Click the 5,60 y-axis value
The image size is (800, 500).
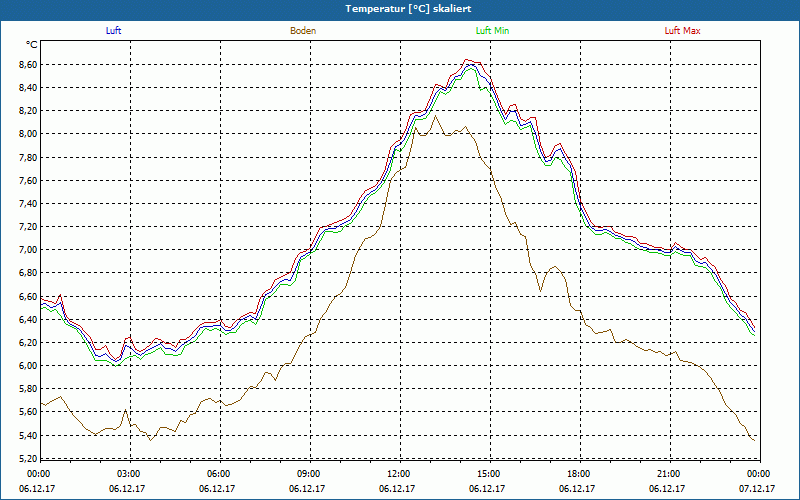pyautogui.click(x=28, y=412)
